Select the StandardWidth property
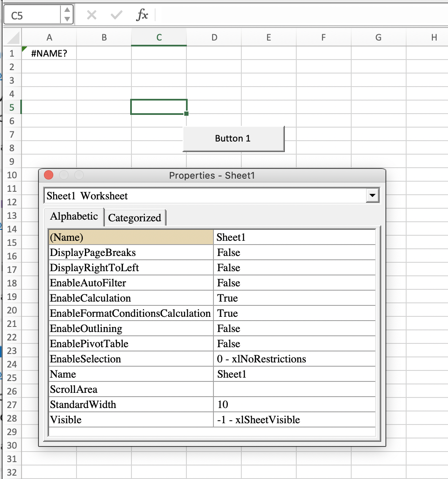The width and height of the screenshot is (448, 479). coord(131,404)
